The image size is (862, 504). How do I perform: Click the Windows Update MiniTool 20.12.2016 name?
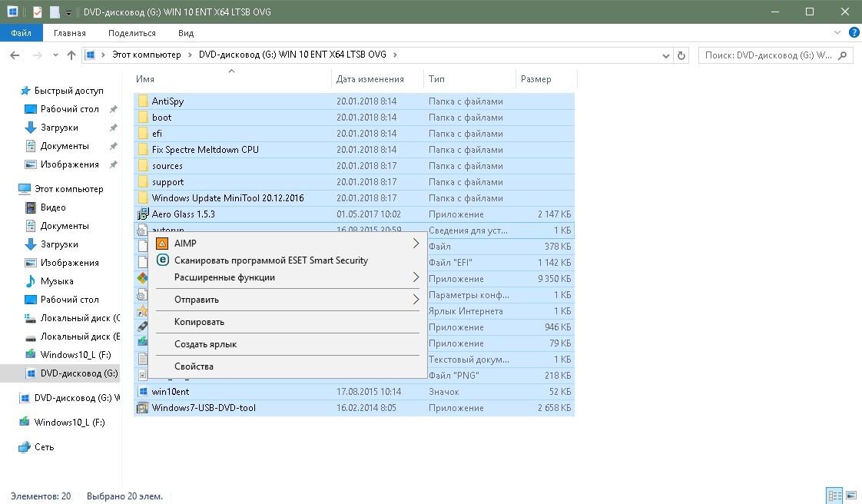click(227, 198)
